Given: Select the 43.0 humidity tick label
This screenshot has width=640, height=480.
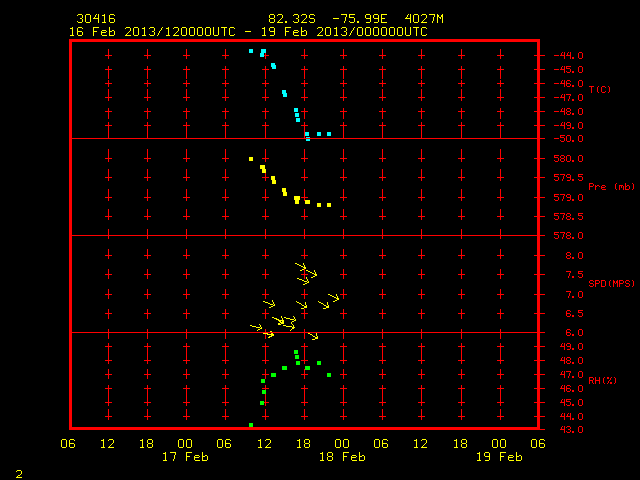Looking at the screenshot, I should [x=571, y=430].
